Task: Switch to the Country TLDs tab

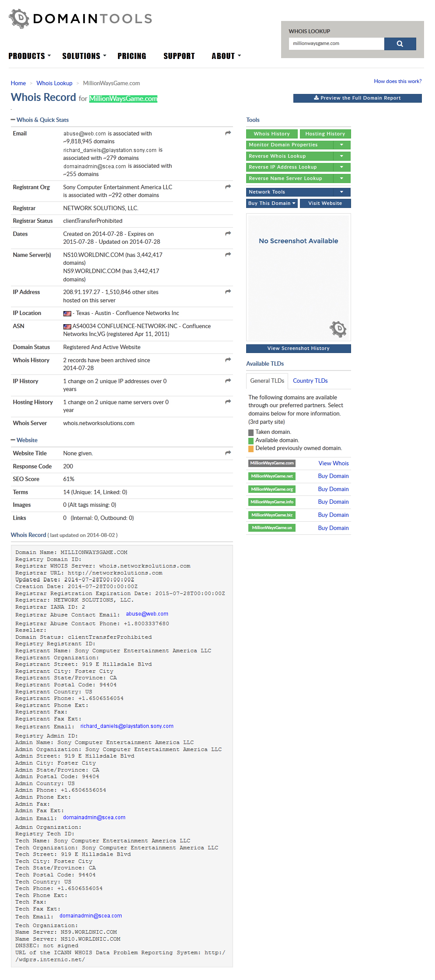Action: (310, 381)
